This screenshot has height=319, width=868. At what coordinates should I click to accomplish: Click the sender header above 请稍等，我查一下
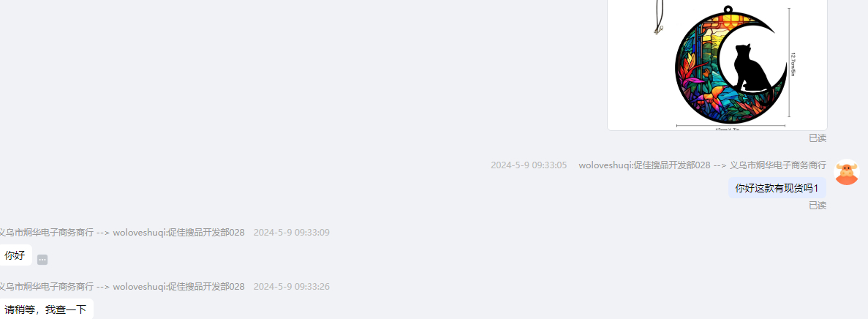tap(122, 287)
